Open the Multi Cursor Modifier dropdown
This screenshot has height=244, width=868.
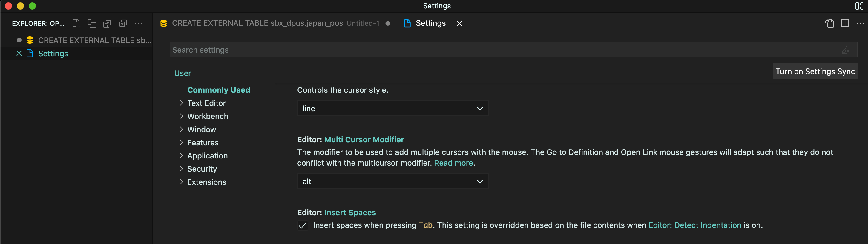(x=392, y=181)
